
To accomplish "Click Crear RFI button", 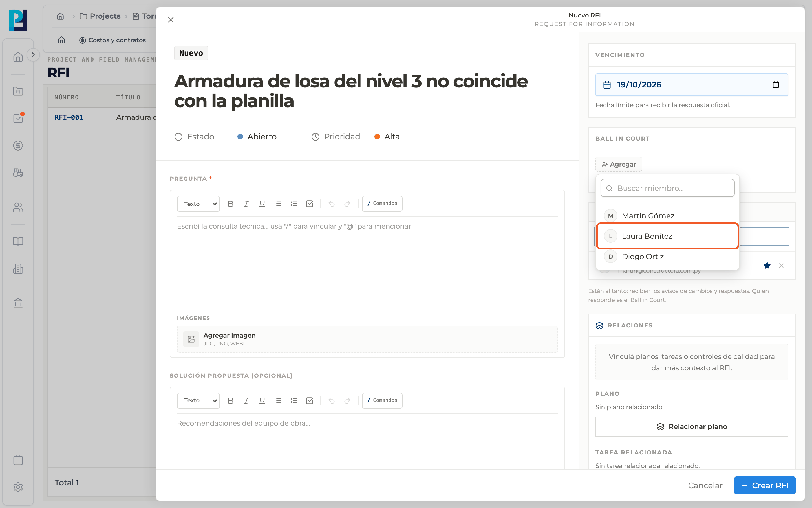I will click(x=765, y=485).
